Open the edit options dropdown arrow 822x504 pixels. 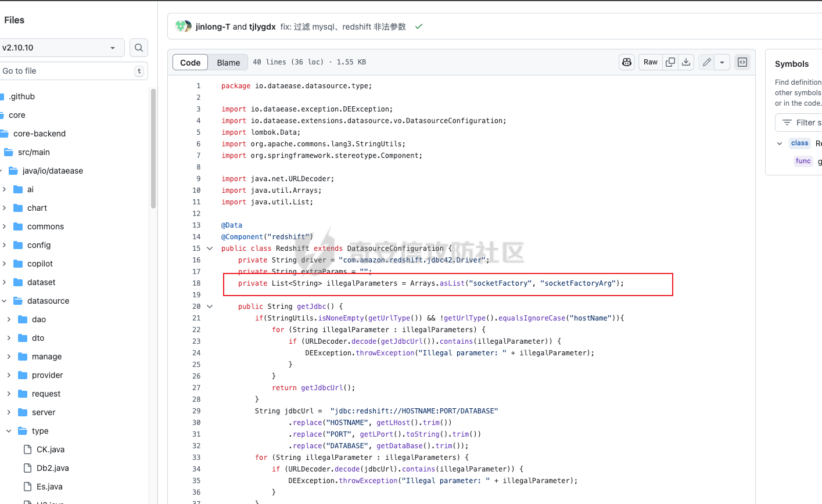(722, 62)
